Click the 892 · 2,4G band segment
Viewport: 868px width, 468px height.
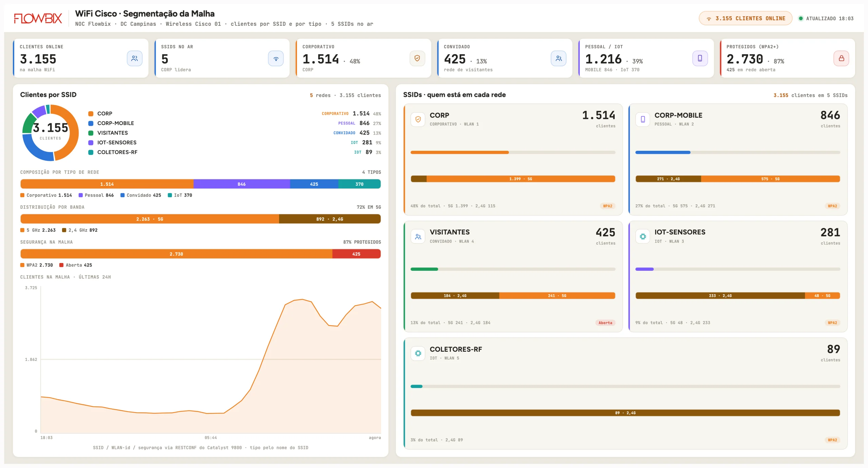click(x=330, y=219)
